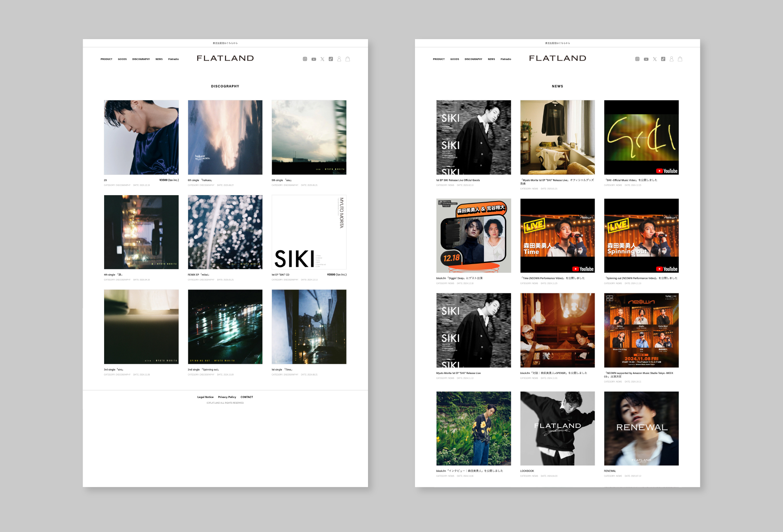783x532 pixels.
Task: Click Instagram icon on the News page header
Action: [x=637, y=59]
